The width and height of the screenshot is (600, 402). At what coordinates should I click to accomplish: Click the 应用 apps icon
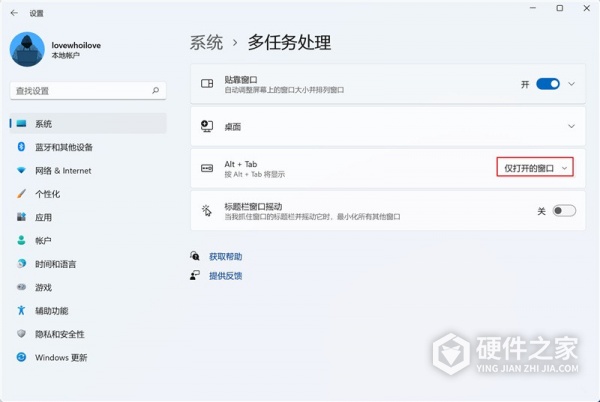coord(21,217)
